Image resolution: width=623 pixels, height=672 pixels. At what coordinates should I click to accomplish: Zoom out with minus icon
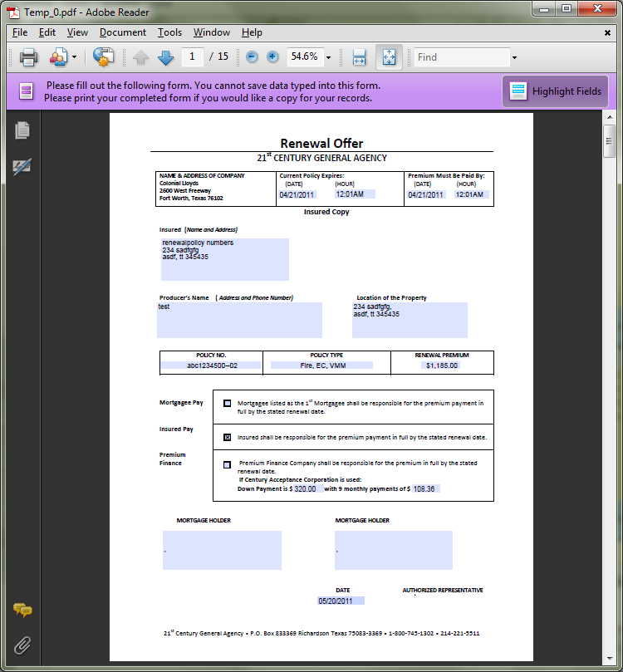click(x=252, y=56)
